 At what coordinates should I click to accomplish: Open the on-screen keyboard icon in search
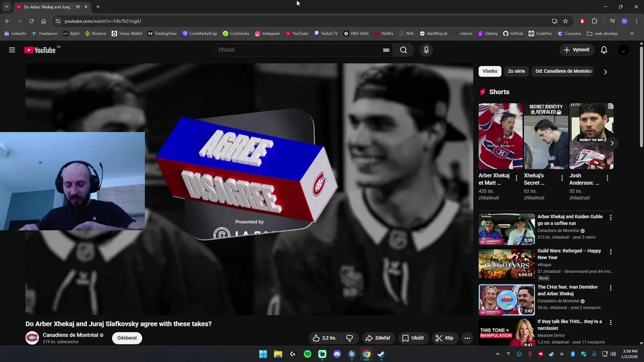(x=386, y=50)
